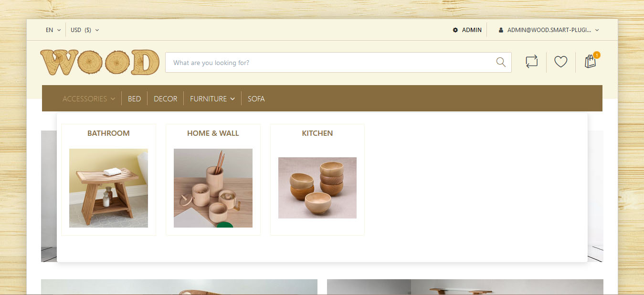This screenshot has width=644, height=295.
Task: Click the search magnifier icon
Action: 501,62
